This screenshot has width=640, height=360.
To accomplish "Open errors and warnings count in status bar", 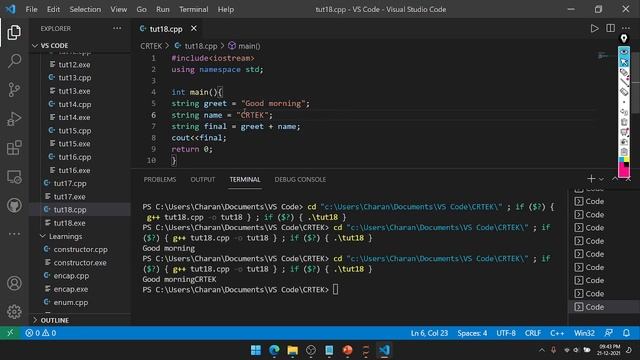I will (x=40, y=333).
